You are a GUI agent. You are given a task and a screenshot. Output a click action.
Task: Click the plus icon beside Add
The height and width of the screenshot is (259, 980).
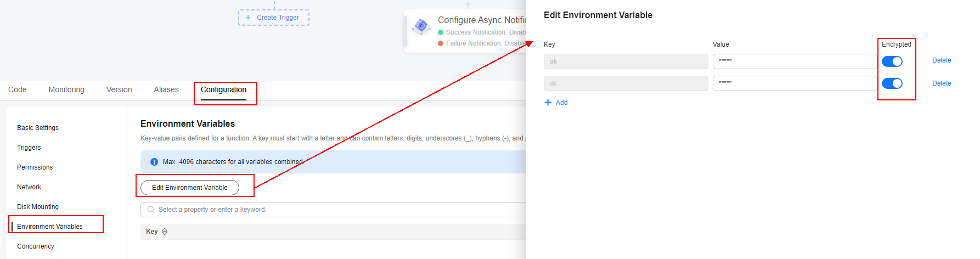coord(548,103)
